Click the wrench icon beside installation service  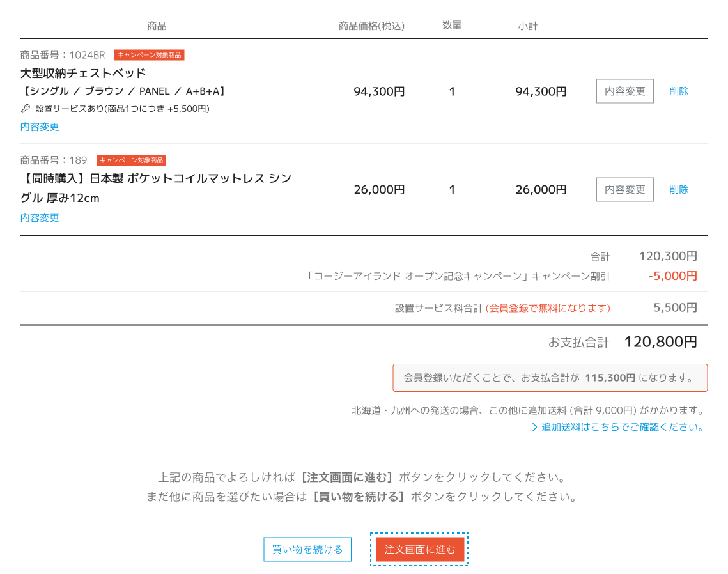pyautogui.click(x=26, y=109)
